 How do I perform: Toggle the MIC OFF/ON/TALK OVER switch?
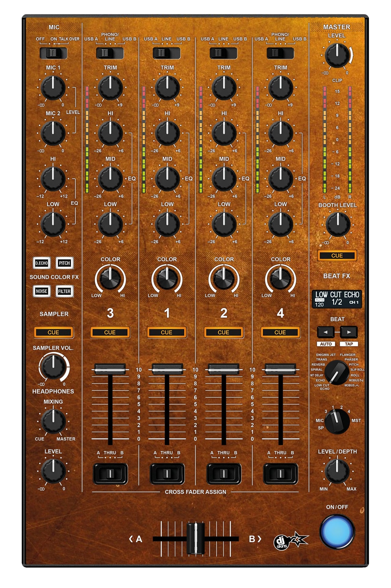pyautogui.click(x=53, y=53)
